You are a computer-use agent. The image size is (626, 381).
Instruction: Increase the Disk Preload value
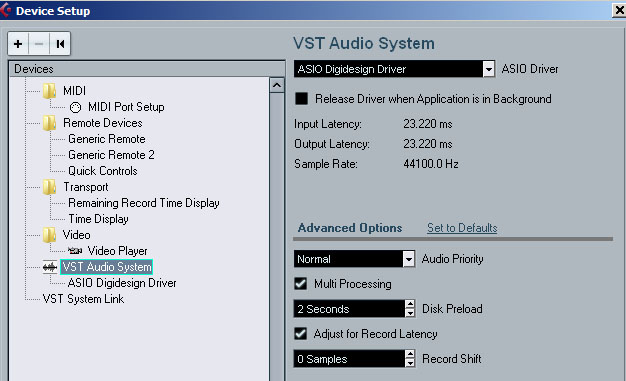coord(410,304)
